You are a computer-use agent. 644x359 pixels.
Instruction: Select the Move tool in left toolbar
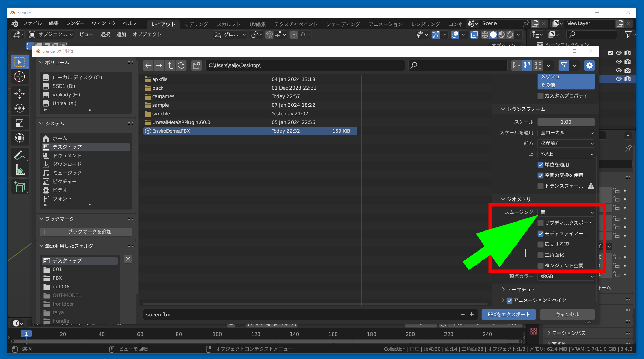point(20,93)
